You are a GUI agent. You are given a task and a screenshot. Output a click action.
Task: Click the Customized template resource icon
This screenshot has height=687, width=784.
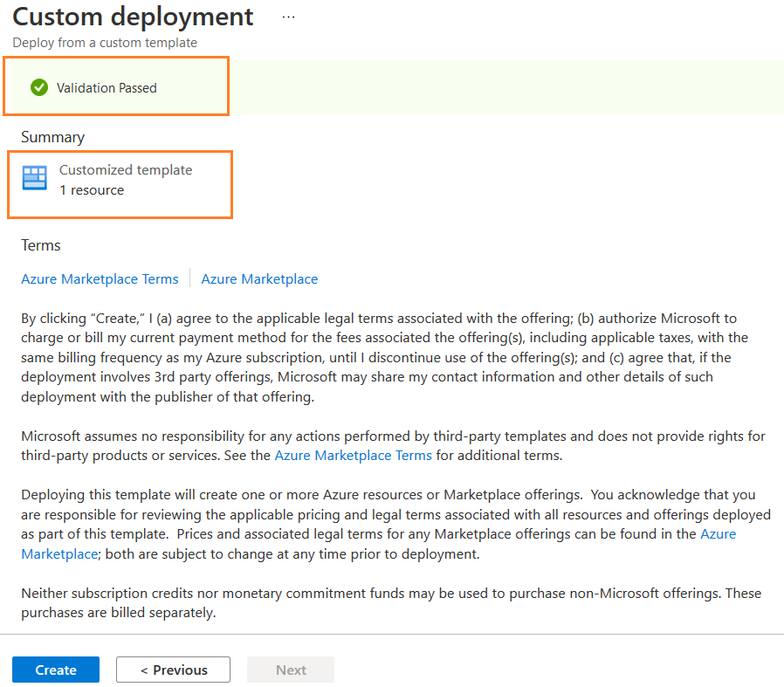[35, 178]
